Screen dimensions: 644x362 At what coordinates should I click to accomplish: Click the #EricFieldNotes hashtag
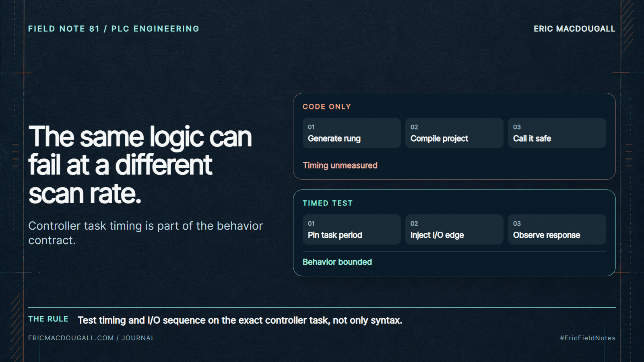coord(588,338)
